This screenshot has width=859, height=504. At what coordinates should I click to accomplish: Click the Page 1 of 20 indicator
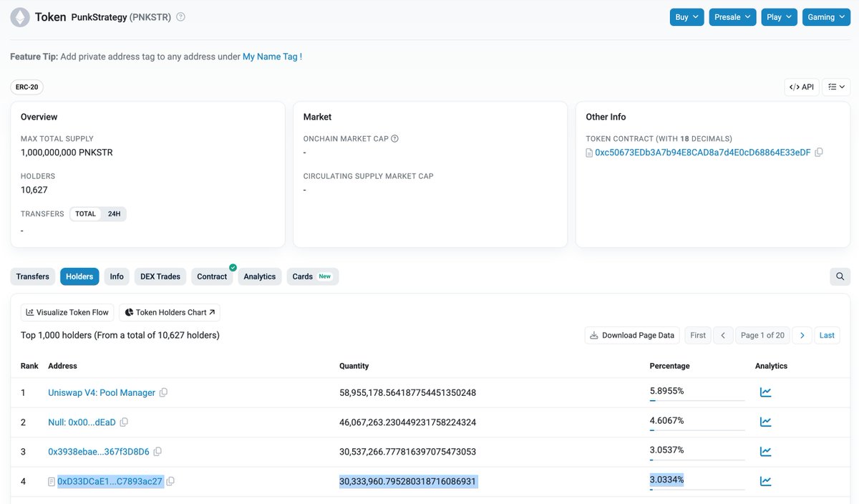coord(762,335)
